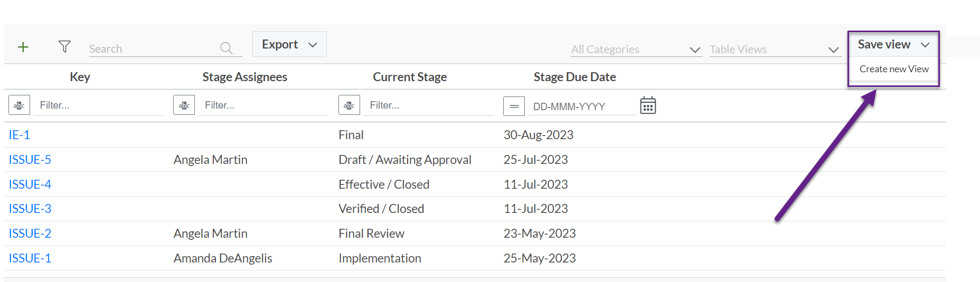Image resolution: width=980 pixels, height=282 pixels.
Task: Click the equals operator icon for date filter
Action: coord(514,106)
